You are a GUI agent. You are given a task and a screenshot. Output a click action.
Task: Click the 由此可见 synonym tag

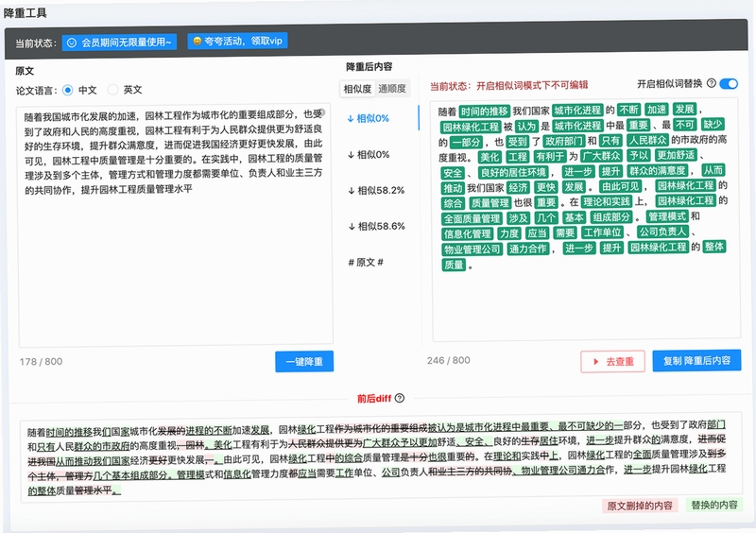(621, 187)
